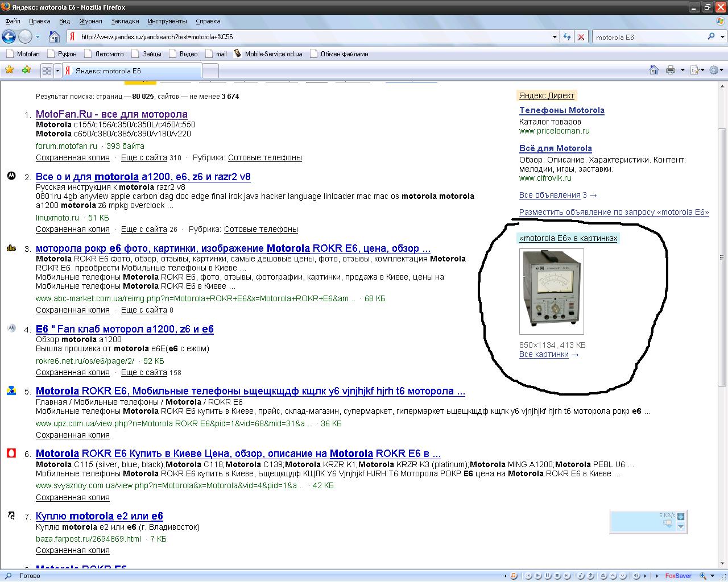Click the «motorola E6» в картинках link
Image resolution: width=728 pixels, height=582 pixels.
(568, 238)
